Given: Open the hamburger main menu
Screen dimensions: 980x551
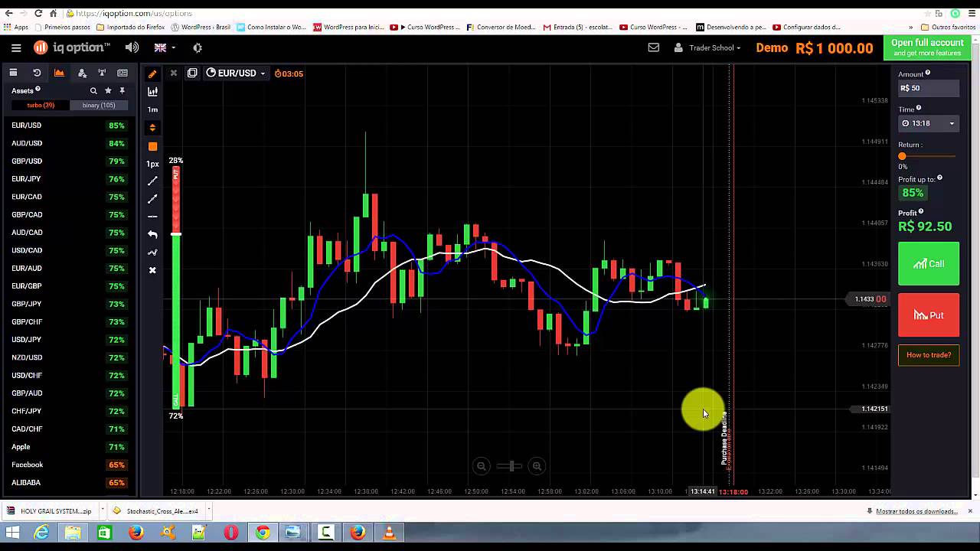Looking at the screenshot, I should pos(16,47).
